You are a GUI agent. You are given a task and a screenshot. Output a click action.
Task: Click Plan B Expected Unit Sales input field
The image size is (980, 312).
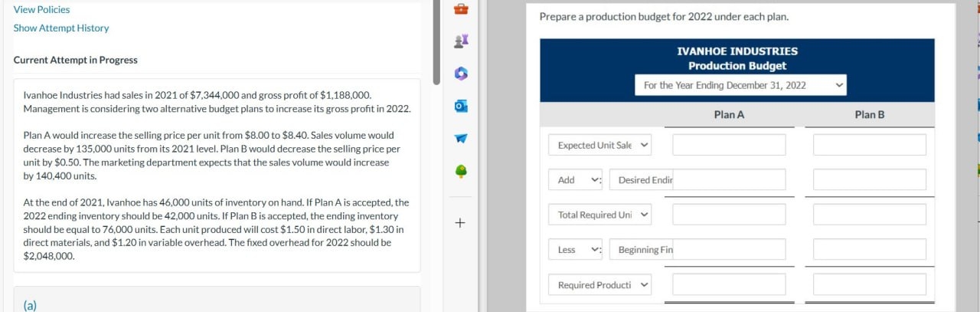pyautogui.click(x=870, y=145)
